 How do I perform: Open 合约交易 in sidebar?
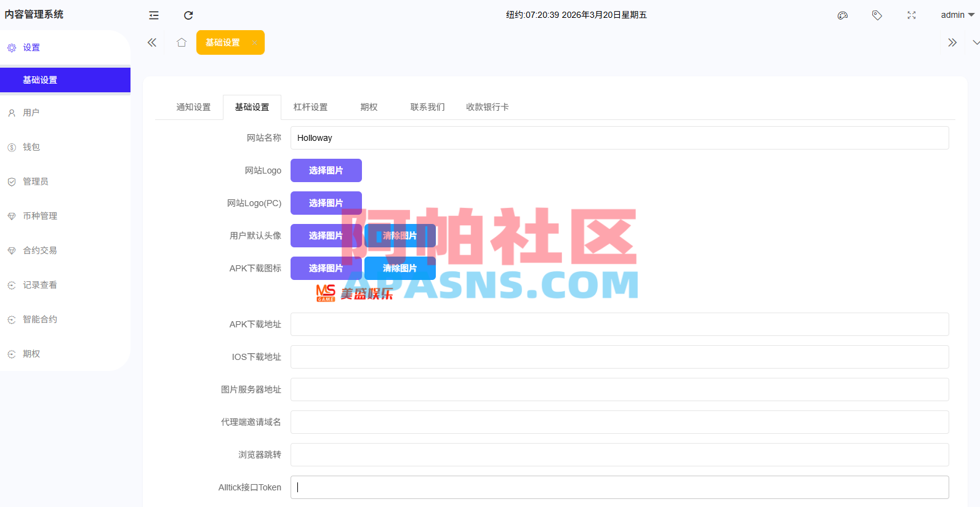(65, 250)
